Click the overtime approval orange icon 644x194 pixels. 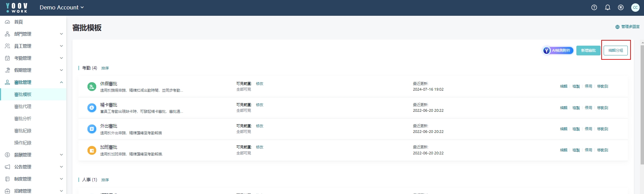click(x=92, y=150)
